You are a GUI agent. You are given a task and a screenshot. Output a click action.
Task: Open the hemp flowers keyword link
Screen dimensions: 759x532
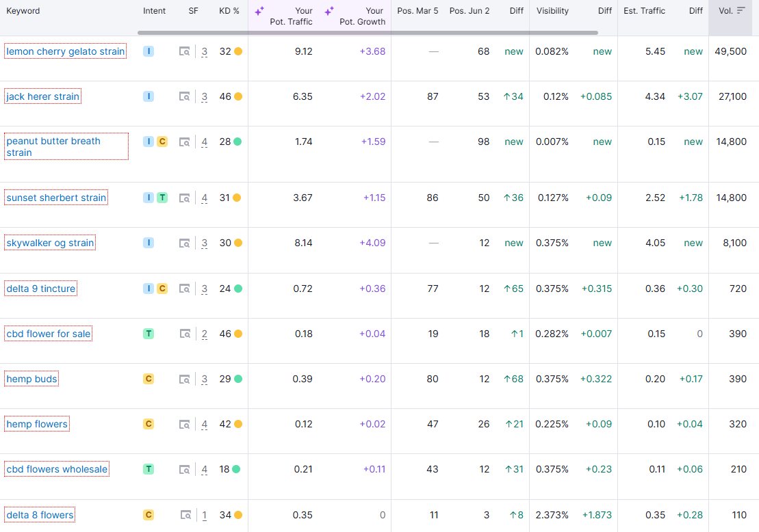37,424
